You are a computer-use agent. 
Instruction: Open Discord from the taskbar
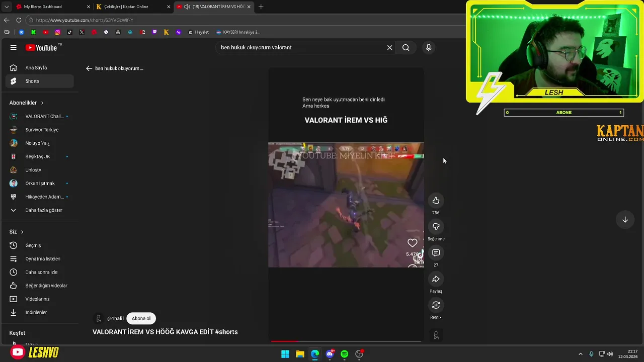(x=330, y=354)
